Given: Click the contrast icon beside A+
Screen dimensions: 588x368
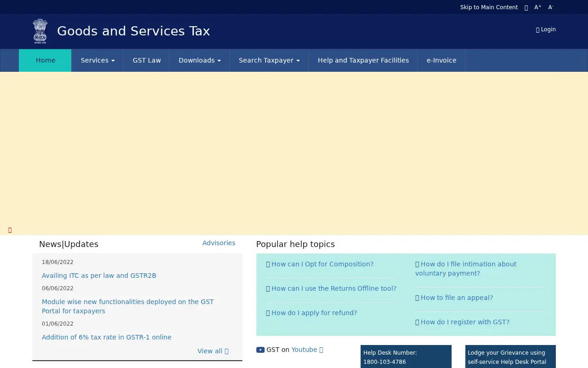Looking at the screenshot, I should 526,7.
